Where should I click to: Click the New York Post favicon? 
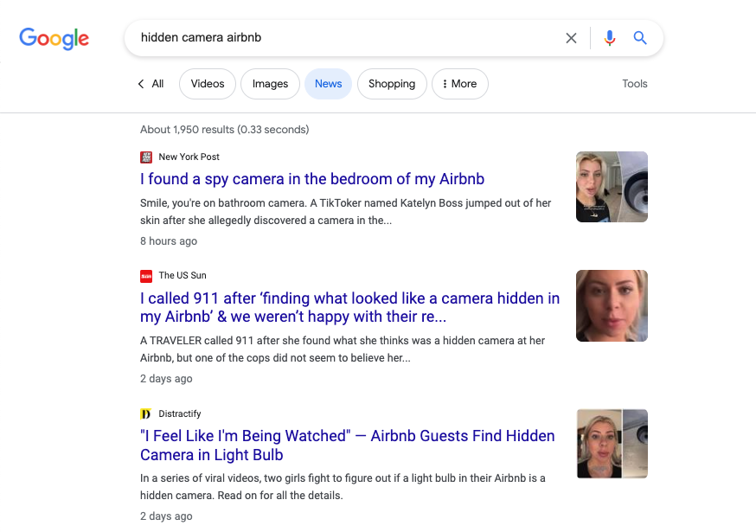pyautogui.click(x=146, y=157)
